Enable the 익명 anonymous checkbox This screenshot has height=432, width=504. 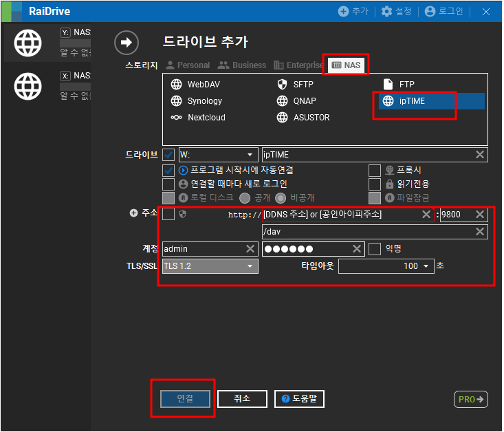(x=375, y=249)
